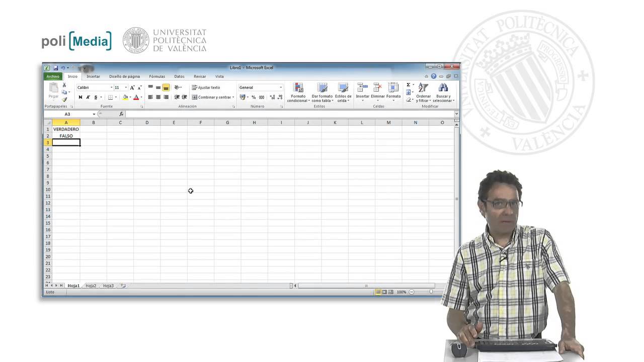Open Excel Help question mark icon
The width and height of the screenshot is (644, 362).
434,76
